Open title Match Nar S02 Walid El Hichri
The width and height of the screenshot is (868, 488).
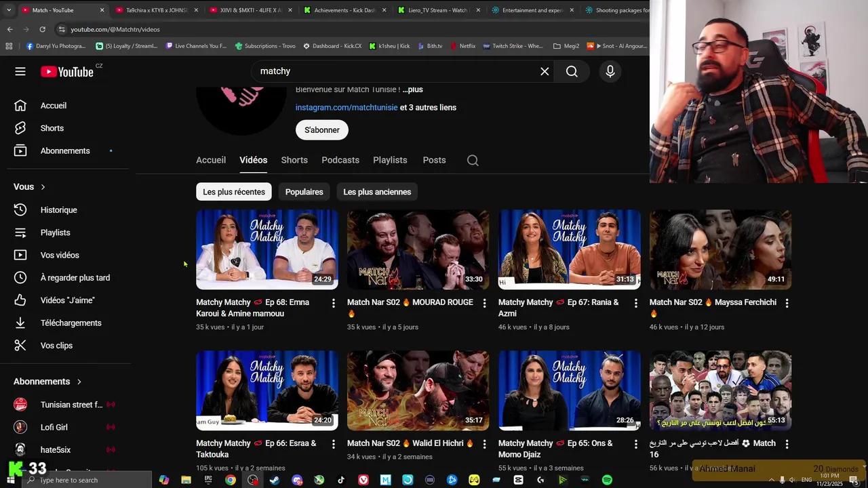(x=410, y=443)
